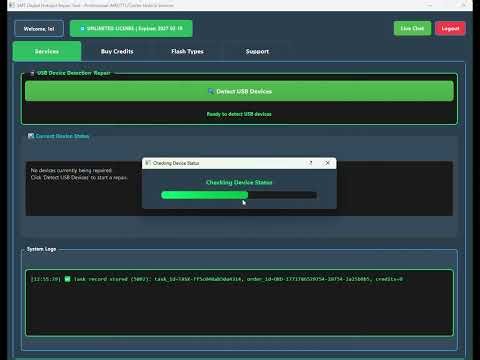Click the 'Task record stored' log line

(217, 279)
